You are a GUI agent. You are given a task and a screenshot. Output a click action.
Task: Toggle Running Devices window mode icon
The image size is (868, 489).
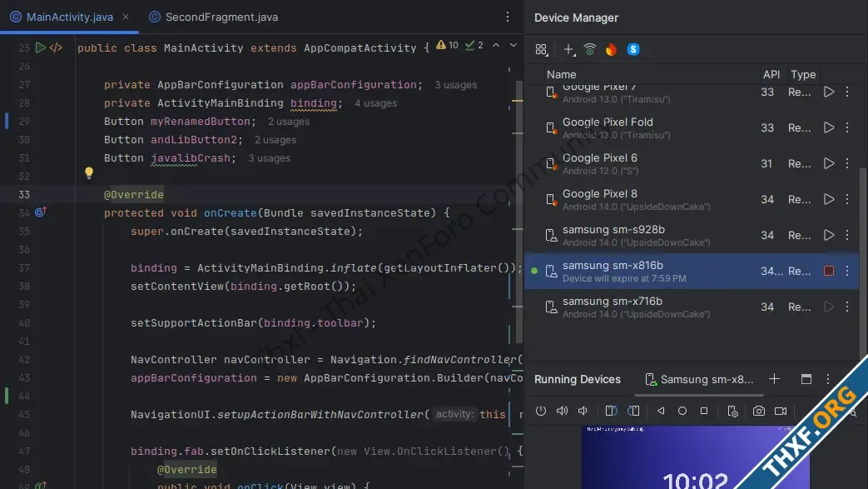click(806, 379)
